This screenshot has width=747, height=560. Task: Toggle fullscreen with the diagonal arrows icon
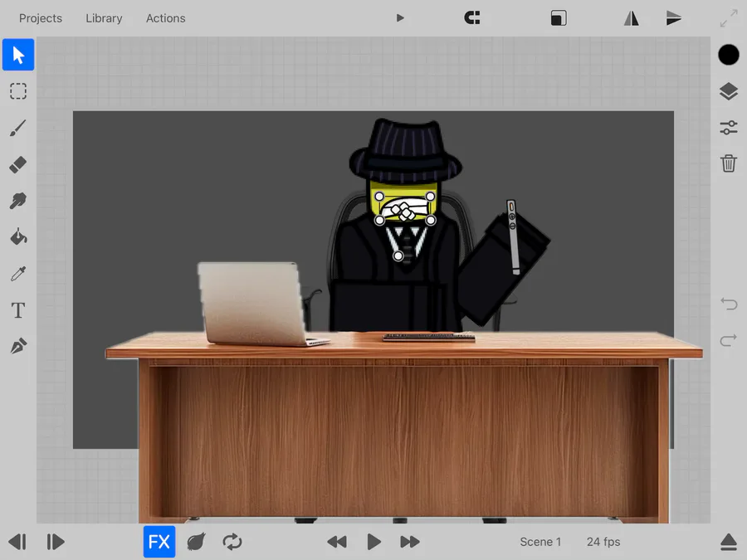pyautogui.click(x=729, y=18)
